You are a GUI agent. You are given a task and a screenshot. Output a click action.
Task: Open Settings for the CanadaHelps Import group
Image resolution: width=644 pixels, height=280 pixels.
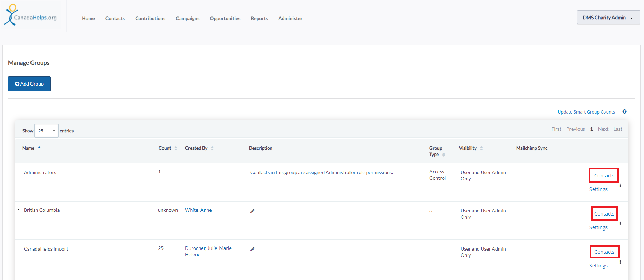pyautogui.click(x=598, y=266)
